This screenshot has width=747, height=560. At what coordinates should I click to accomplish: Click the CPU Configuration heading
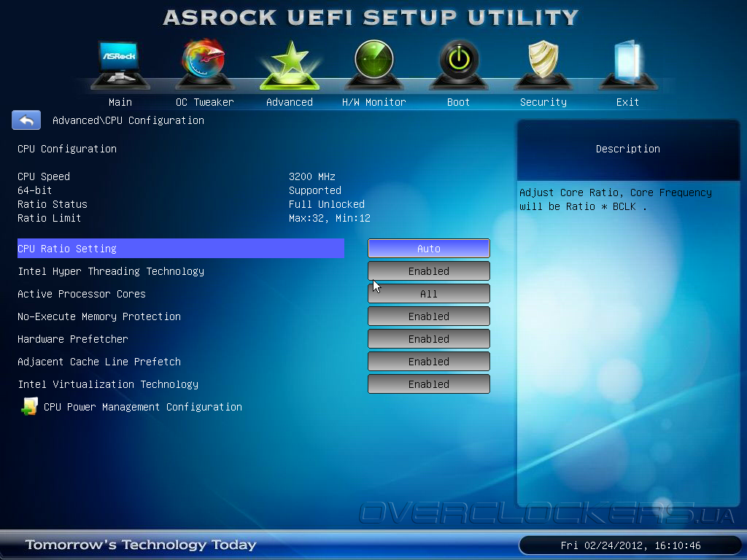click(67, 149)
